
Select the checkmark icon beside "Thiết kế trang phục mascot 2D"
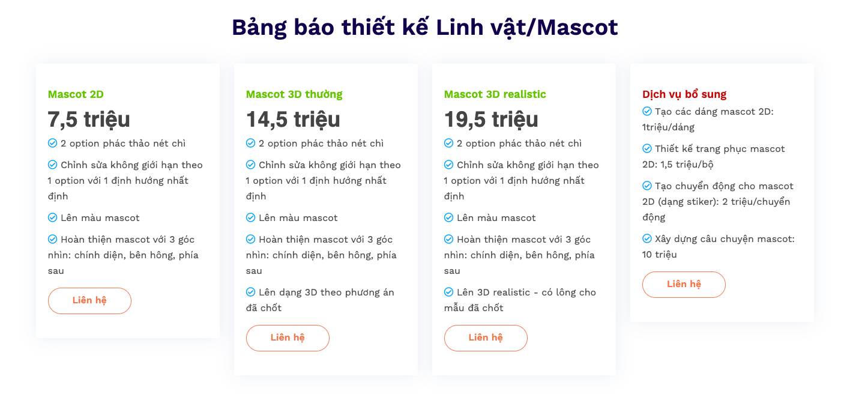[646, 148]
